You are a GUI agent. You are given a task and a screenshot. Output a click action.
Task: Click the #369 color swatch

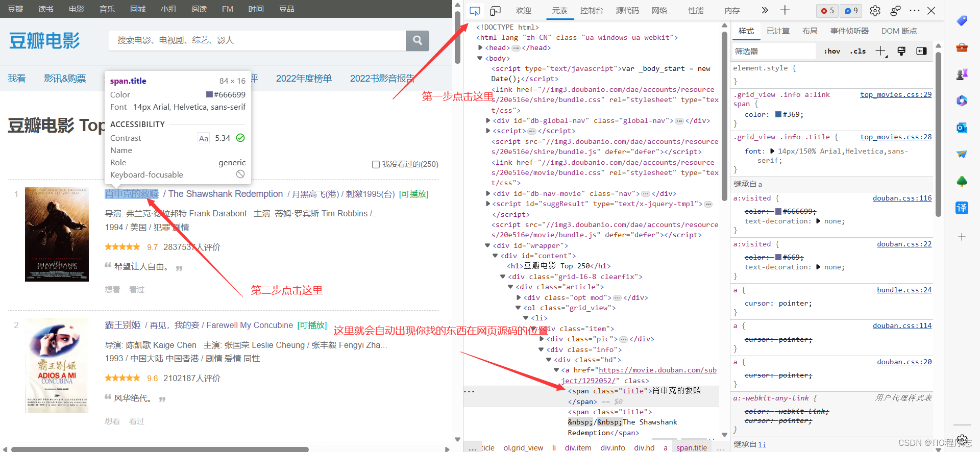click(778, 114)
